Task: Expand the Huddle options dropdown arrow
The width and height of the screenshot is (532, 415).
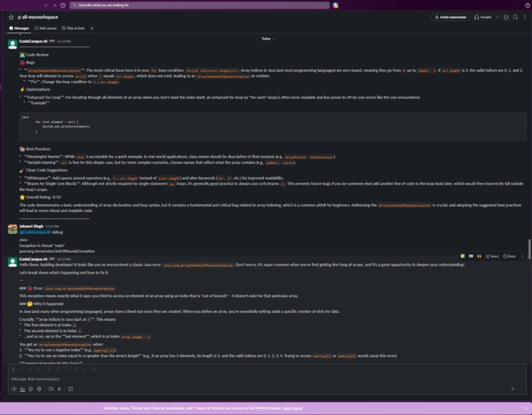Action: pyautogui.click(x=497, y=17)
